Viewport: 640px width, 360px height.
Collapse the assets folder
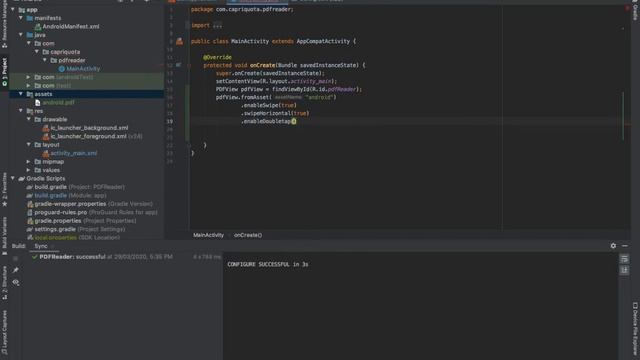coord(21,94)
